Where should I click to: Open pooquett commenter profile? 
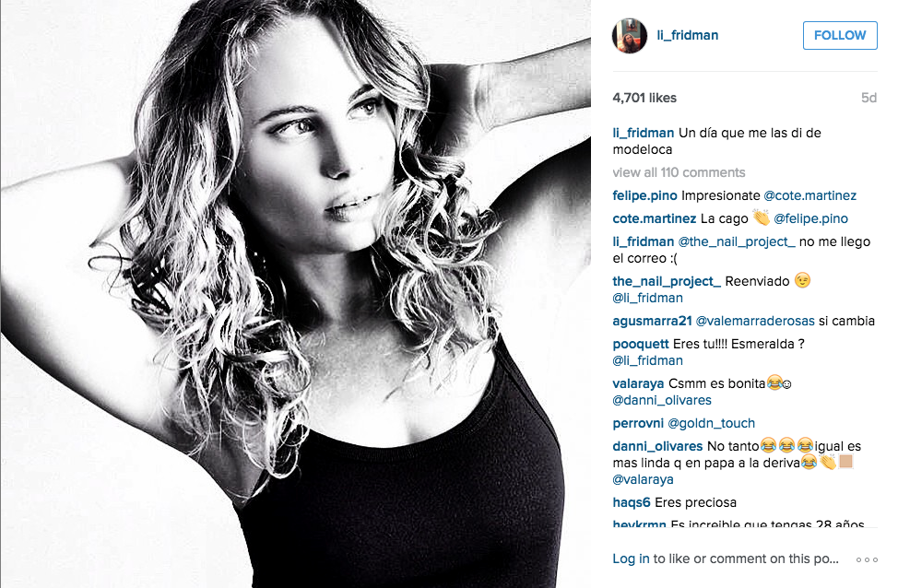click(x=640, y=344)
